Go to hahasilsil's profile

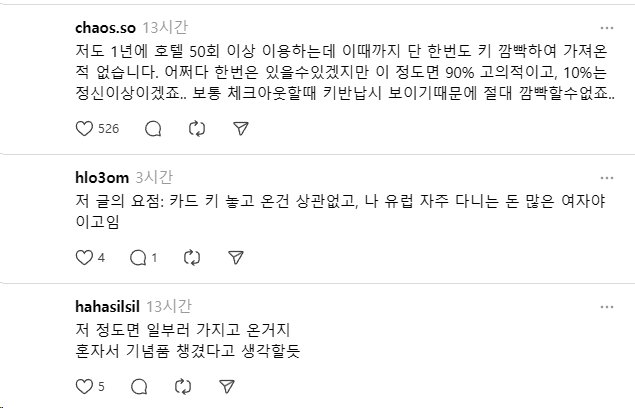coord(108,306)
